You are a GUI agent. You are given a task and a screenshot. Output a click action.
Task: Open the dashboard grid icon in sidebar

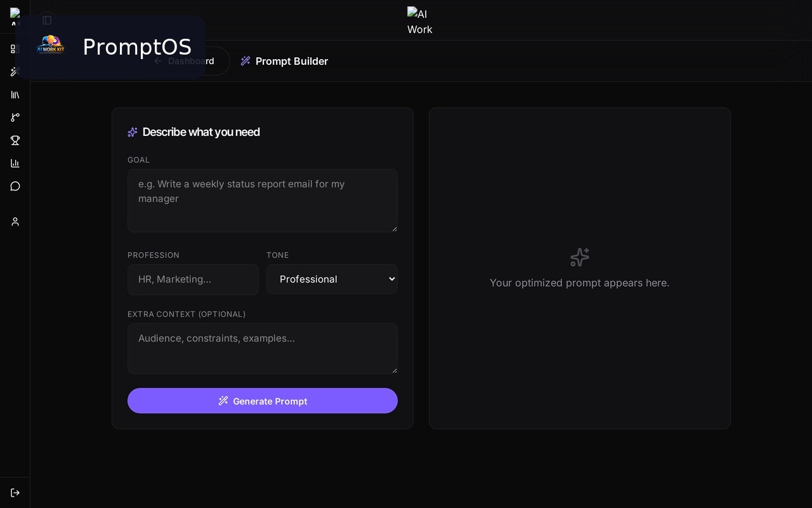pyautogui.click(x=15, y=49)
